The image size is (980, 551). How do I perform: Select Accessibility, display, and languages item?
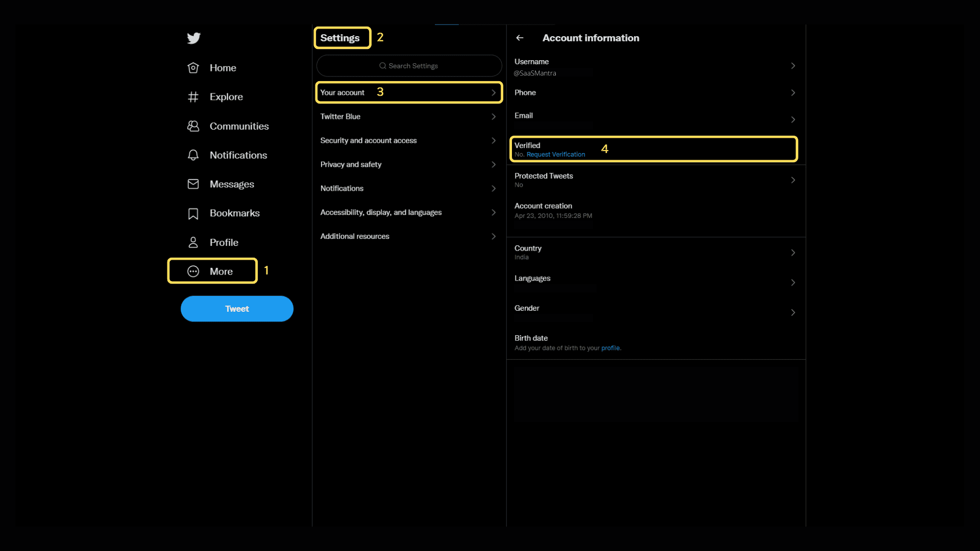point(409,212)
